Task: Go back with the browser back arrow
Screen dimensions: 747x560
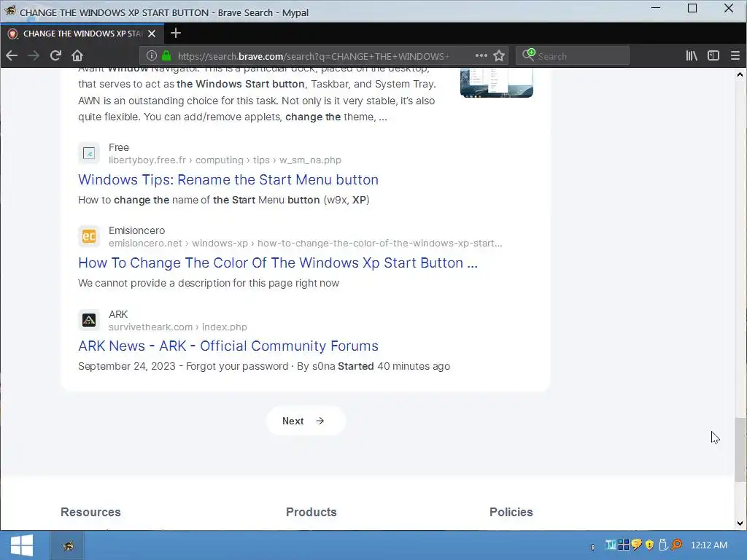Action: click(12, 55)
